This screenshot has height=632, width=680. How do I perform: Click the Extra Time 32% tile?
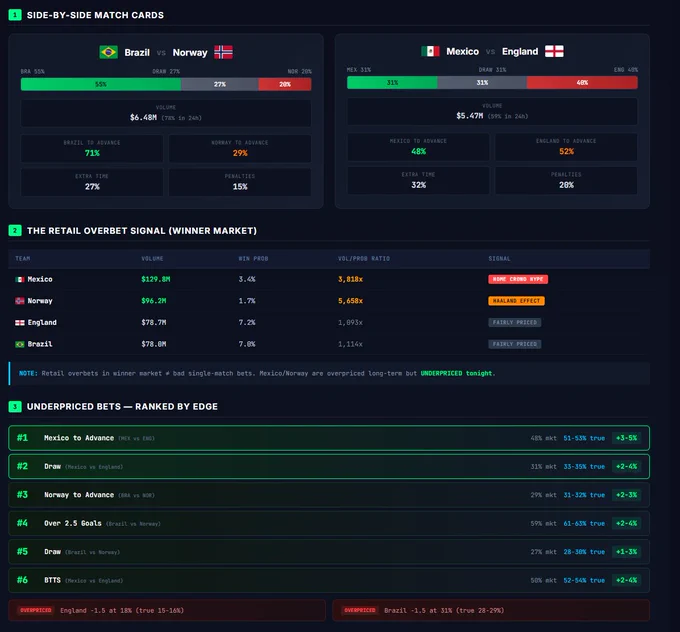(x=418, y=180)
